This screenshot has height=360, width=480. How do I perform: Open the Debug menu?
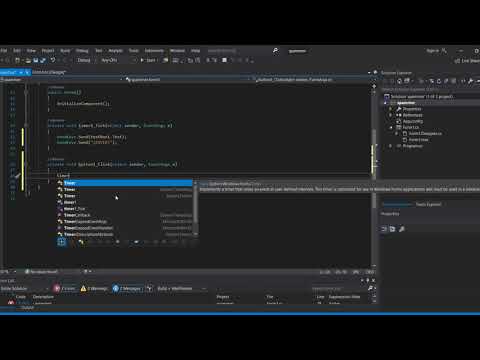82,51
